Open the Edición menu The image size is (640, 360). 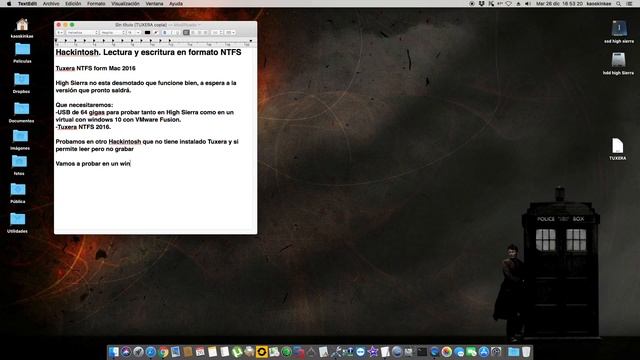click(73, 4)
